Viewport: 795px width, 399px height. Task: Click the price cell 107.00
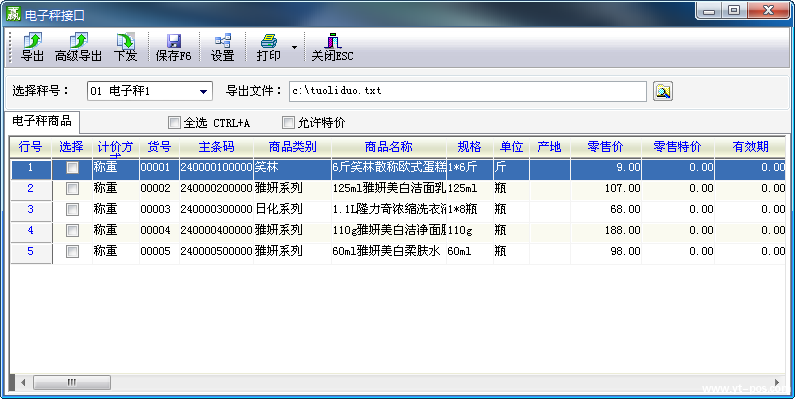point(606,189)
